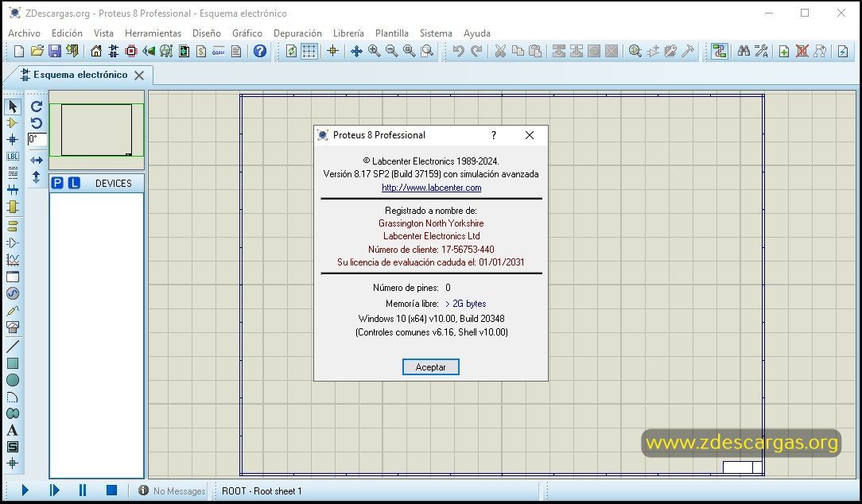
Task: Open the PCB Layout chip icon
Action: 131,51
